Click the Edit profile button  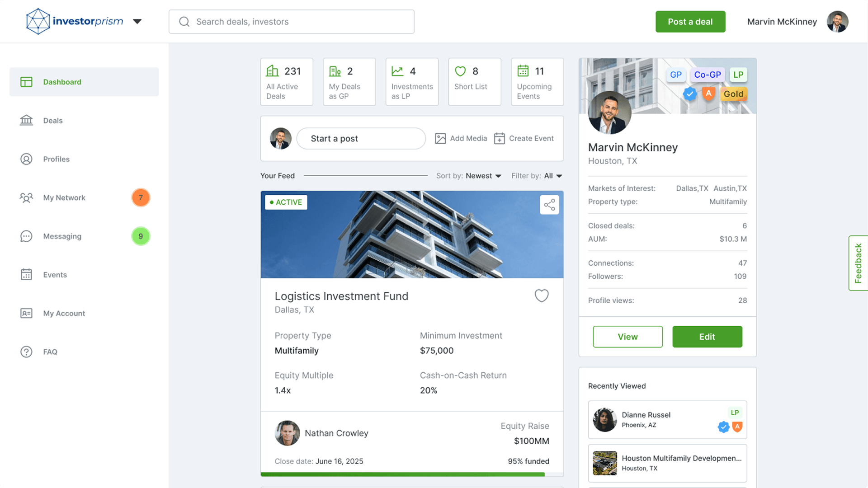click(707, 337)
